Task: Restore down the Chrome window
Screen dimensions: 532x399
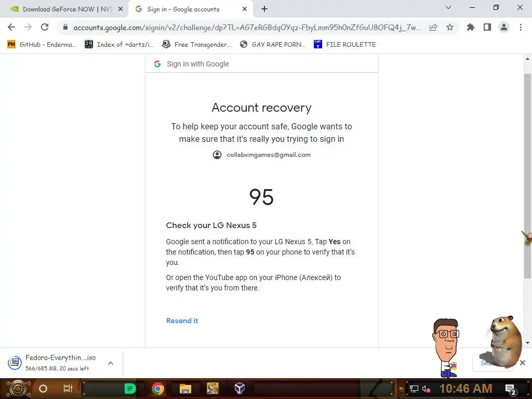Action: click(496, 7)
